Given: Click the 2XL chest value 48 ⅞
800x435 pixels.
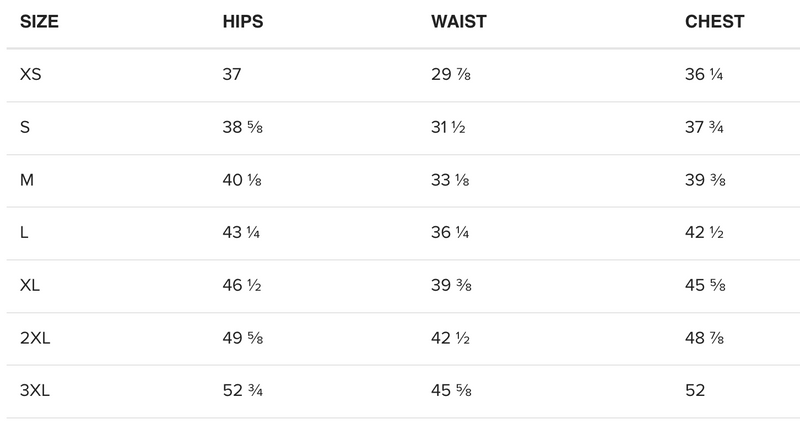Looking at the screenshot, I should point(704,339).
